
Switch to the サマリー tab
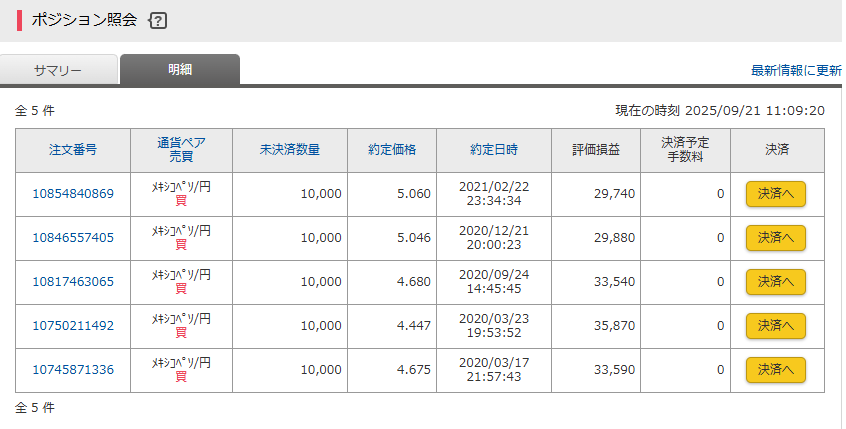coord(58,70)
